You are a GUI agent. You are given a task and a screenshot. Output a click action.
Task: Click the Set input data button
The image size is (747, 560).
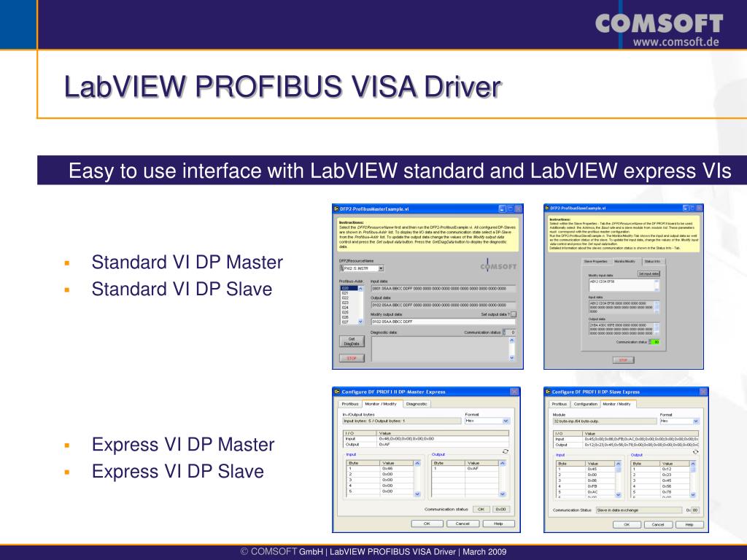pos(649,274)
